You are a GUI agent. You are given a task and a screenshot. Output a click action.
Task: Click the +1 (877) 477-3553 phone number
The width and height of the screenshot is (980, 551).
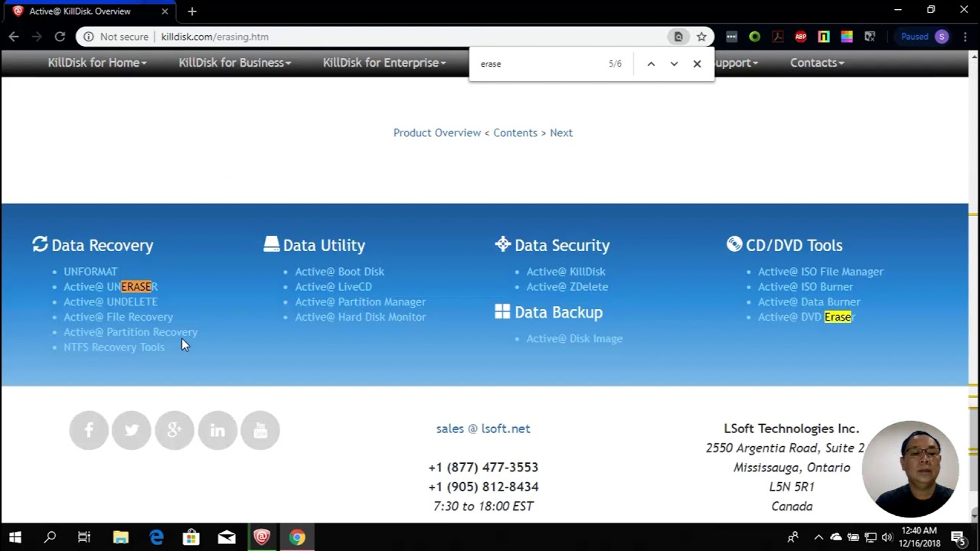click(x=483, y=468)
